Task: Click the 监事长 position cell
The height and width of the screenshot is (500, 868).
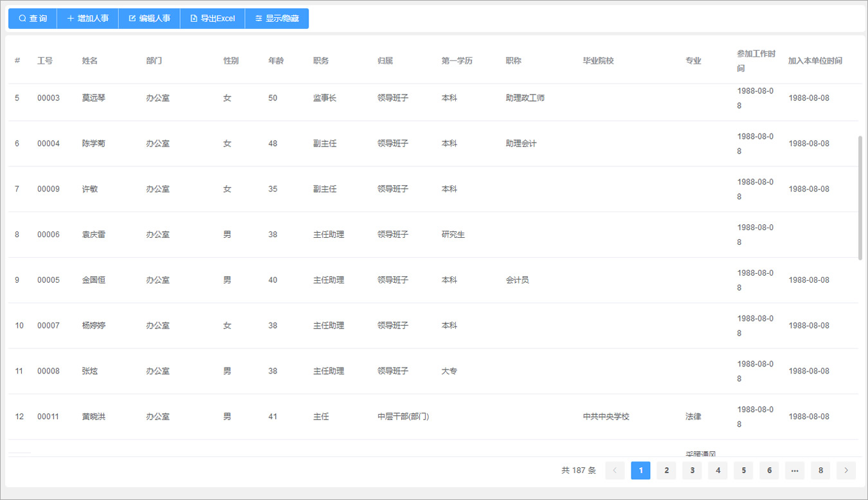Action: (x=325, y=98)
